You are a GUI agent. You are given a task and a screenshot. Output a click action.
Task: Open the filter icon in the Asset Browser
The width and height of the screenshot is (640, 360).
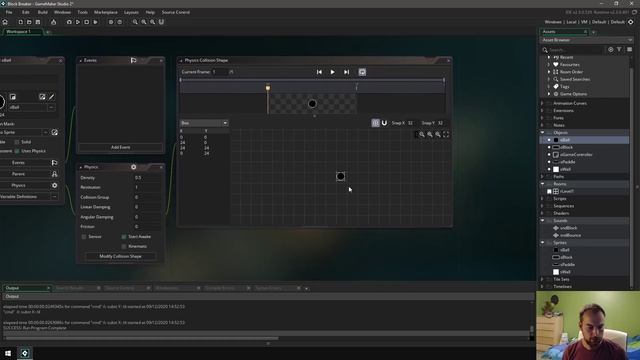[619, 49]
